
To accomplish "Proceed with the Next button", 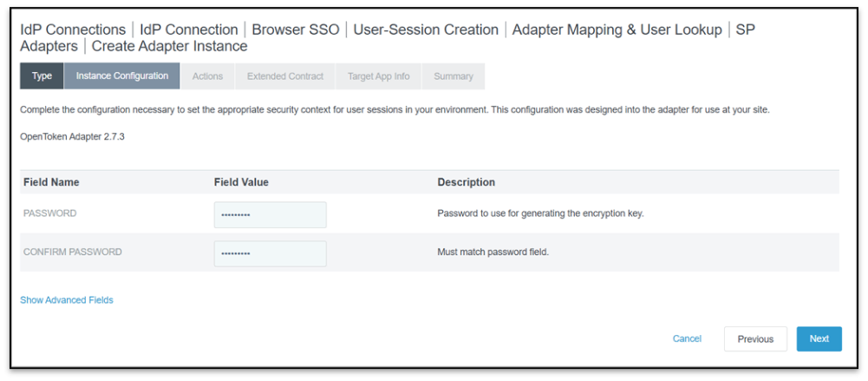I will coord(819,338).
